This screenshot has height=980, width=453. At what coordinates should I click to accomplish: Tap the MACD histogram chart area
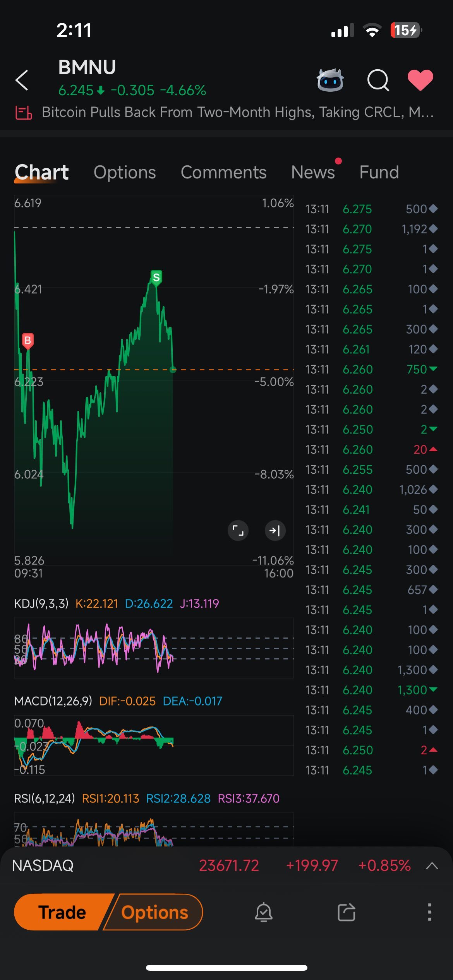pos(154,745)
